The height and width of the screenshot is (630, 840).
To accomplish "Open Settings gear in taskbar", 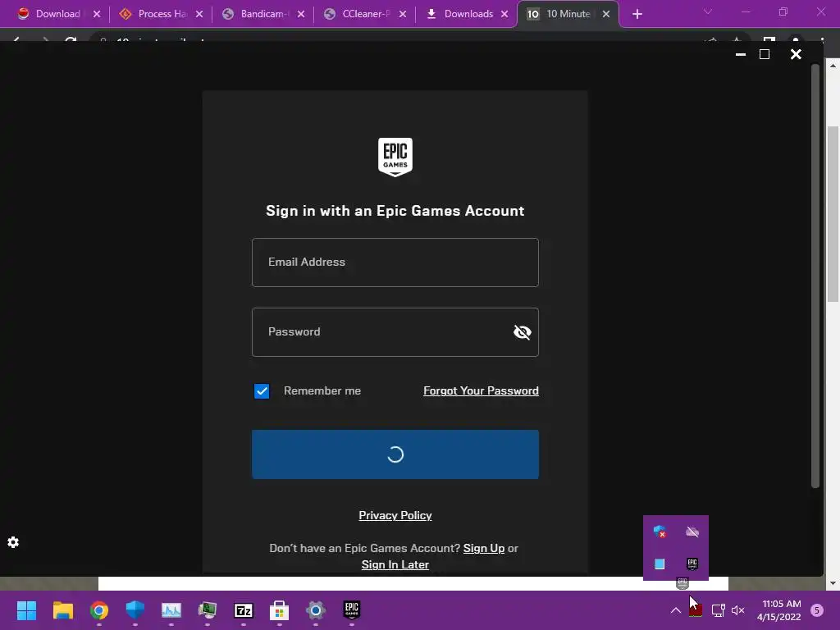I will [x=316, y=610].
